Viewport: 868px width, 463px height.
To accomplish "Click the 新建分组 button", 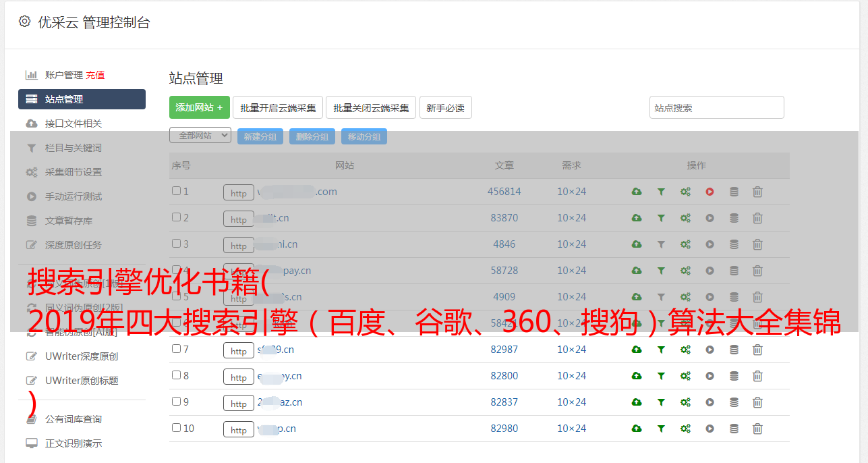I will pos(260,136).
